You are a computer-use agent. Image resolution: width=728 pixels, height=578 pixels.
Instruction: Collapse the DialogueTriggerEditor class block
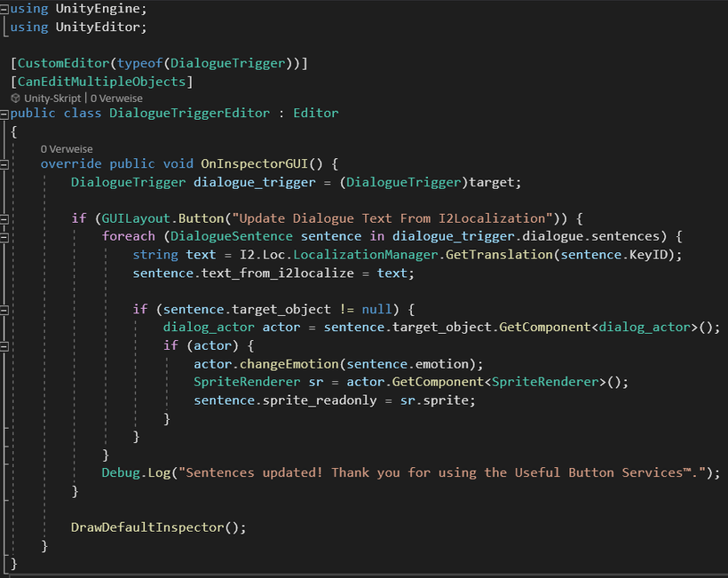point(4,114)
